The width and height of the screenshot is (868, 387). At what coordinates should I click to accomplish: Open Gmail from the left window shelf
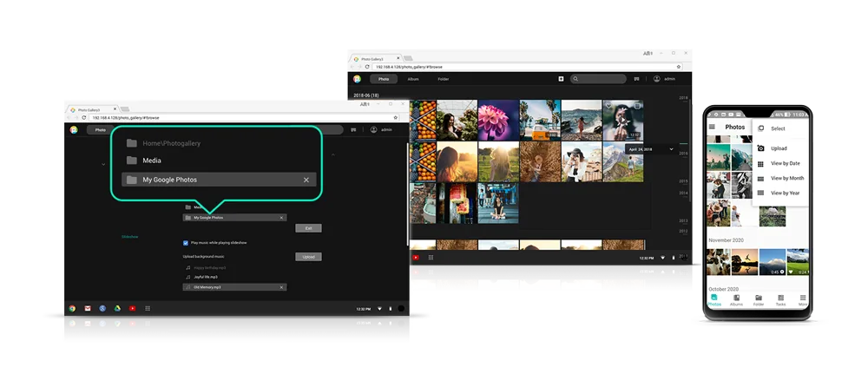point(88,308)
